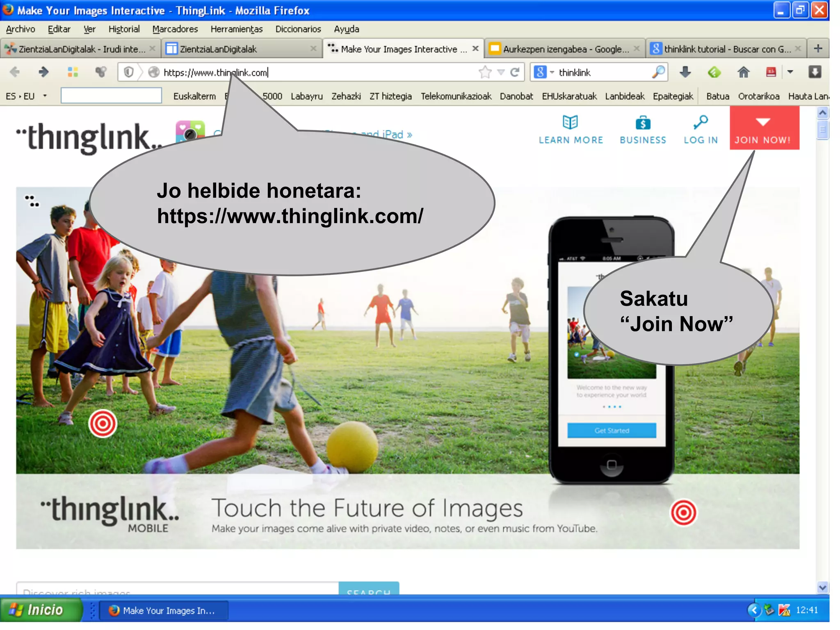Click the vertical scrollbar down arrow

click(x=822, y=587)
